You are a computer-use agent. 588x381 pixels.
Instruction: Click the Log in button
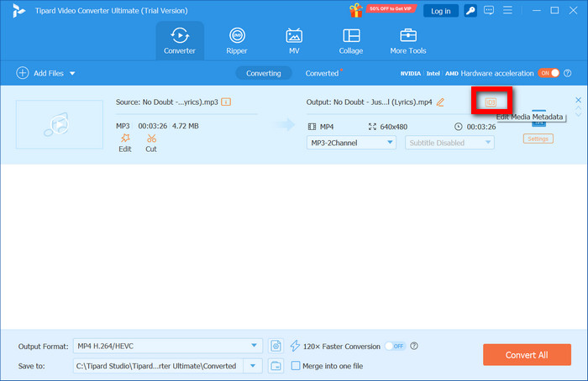tap(440, 11)
